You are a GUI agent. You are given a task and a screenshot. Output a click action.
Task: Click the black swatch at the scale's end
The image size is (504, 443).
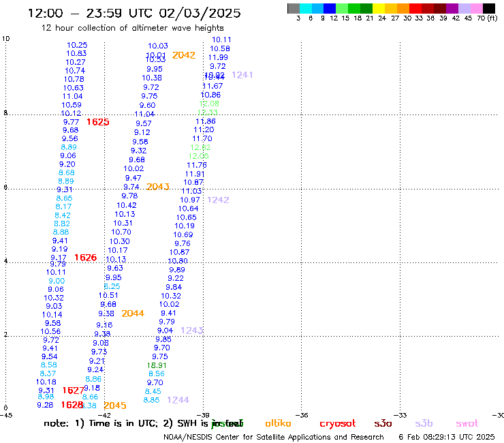(x=489, y=8)
